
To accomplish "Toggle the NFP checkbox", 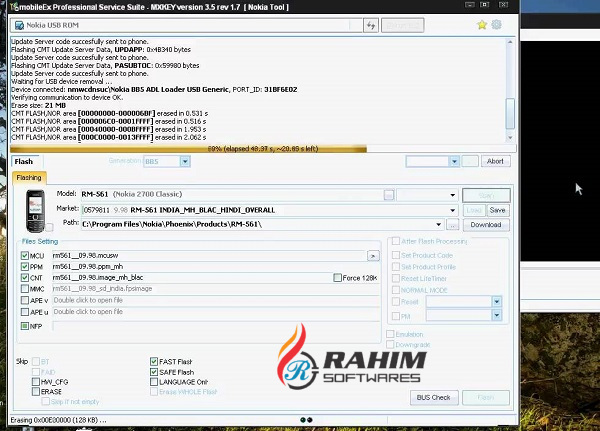I will [x=25, y=326].
